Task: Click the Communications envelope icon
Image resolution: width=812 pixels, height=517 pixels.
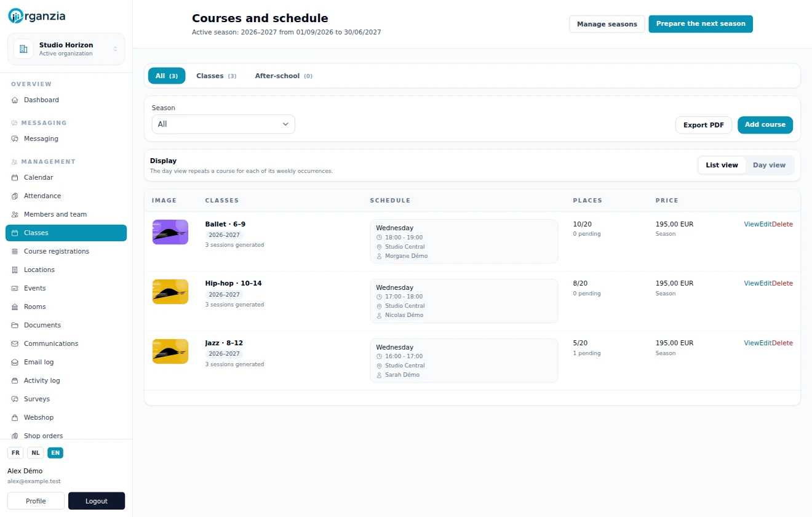Action: pyautogui.click(x=15, y=343)
